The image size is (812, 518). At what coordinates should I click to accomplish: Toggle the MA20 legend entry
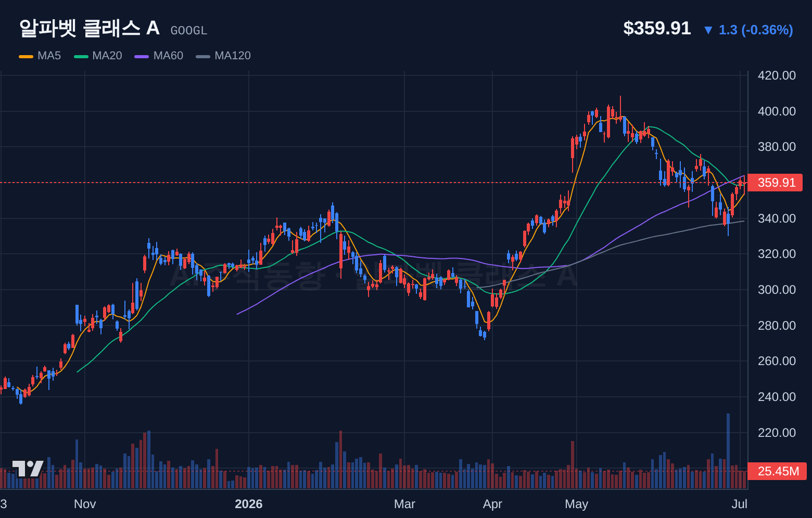coord(98,56)
